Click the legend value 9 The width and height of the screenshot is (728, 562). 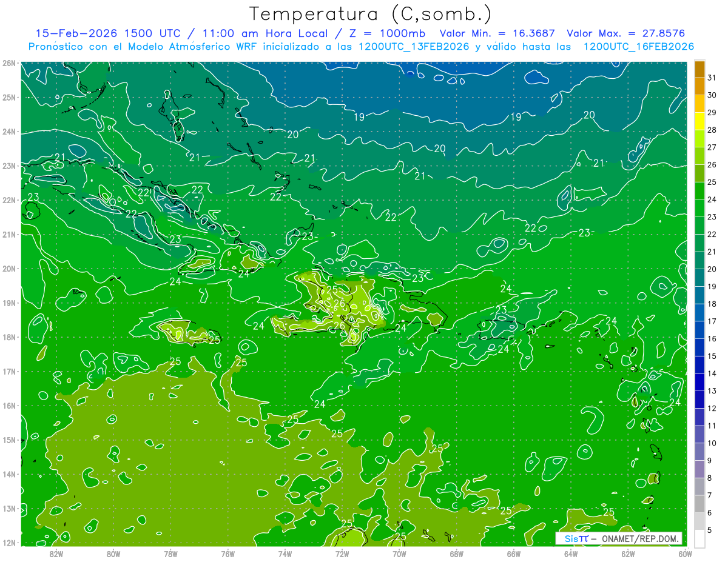coord(710,461)
